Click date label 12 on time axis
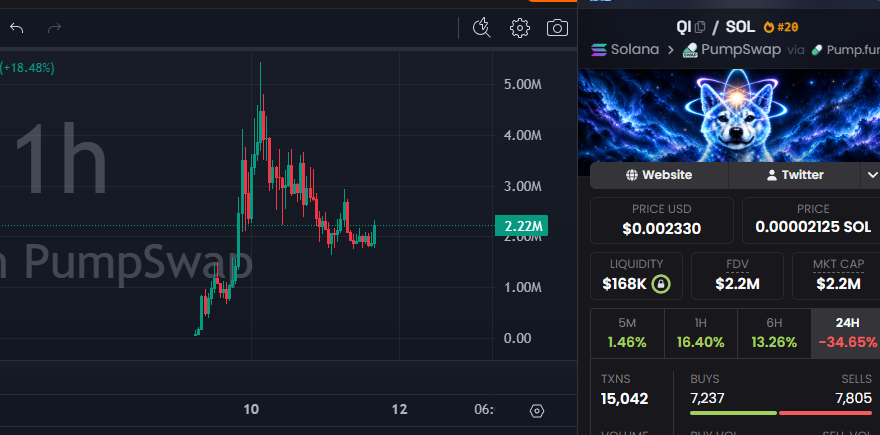Viewport: 880px width, 435px height. coord(399,409)
